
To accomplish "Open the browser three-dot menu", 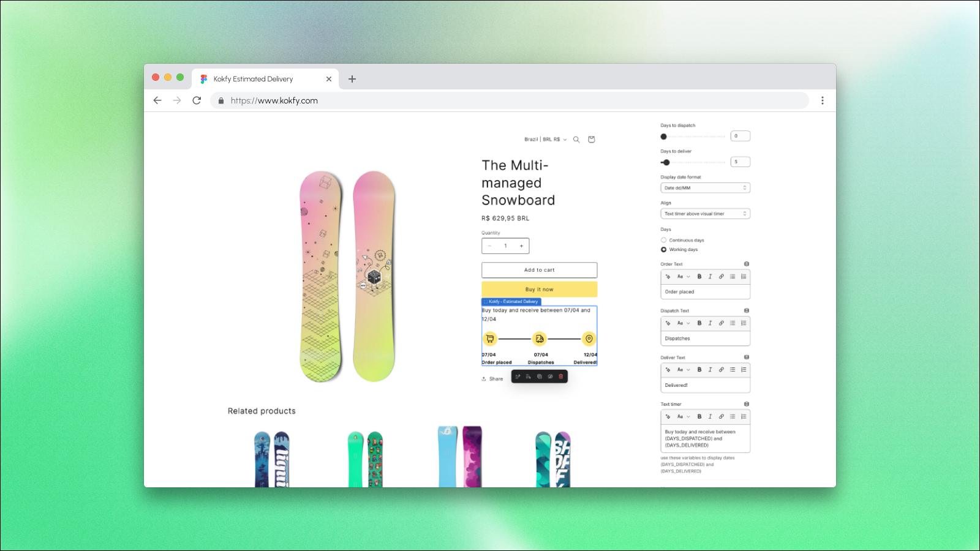I will (823, 100).
